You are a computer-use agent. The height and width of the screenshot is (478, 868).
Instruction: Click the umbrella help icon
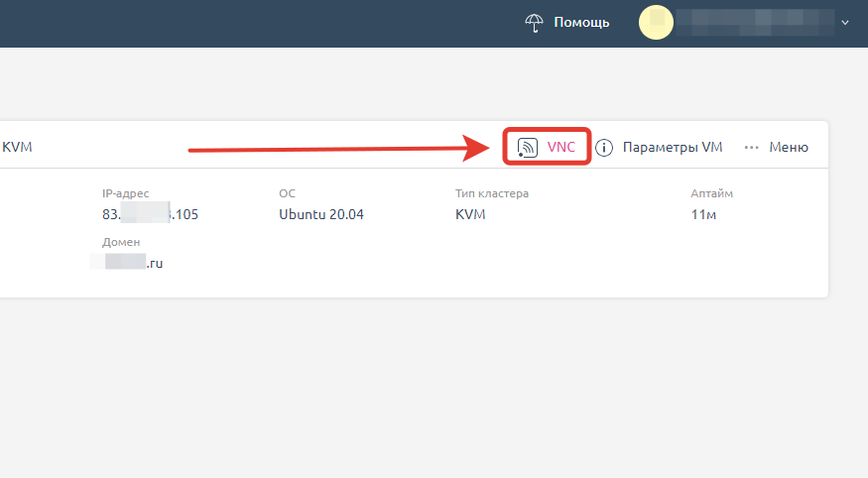coord(535,23)
